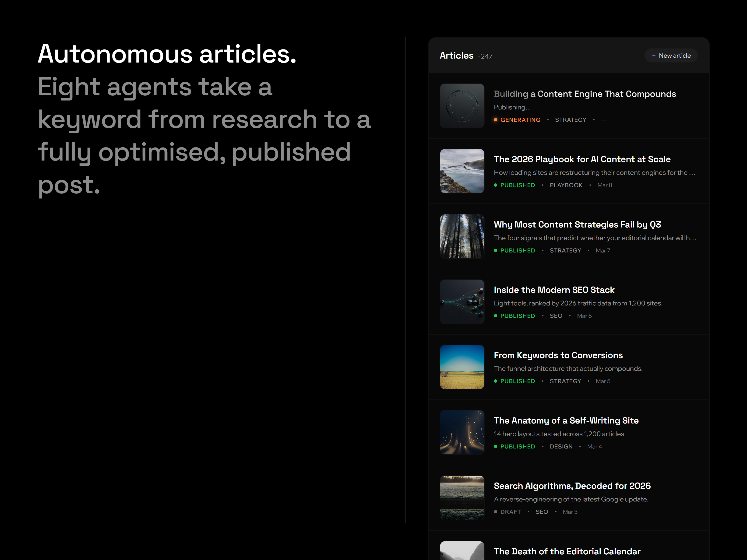Click the GENERATING status label
The height and width of the screenshot is (560, 747).
(520, 120)
